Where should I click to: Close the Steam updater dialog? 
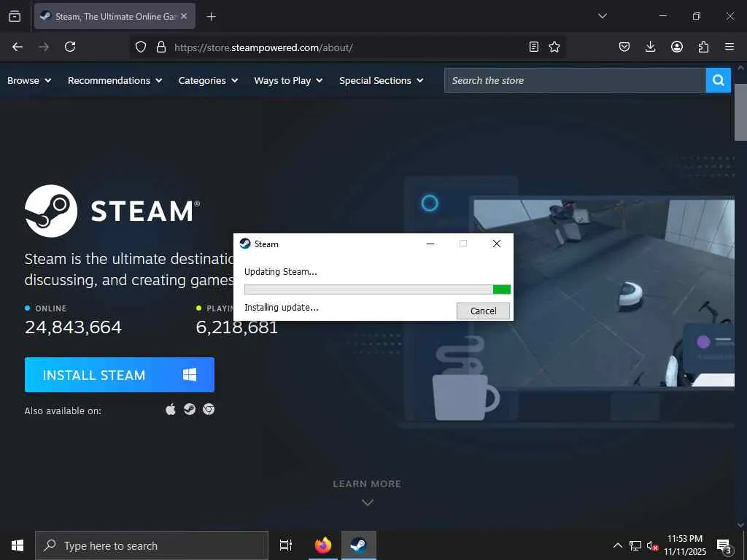tap(496, 244)
